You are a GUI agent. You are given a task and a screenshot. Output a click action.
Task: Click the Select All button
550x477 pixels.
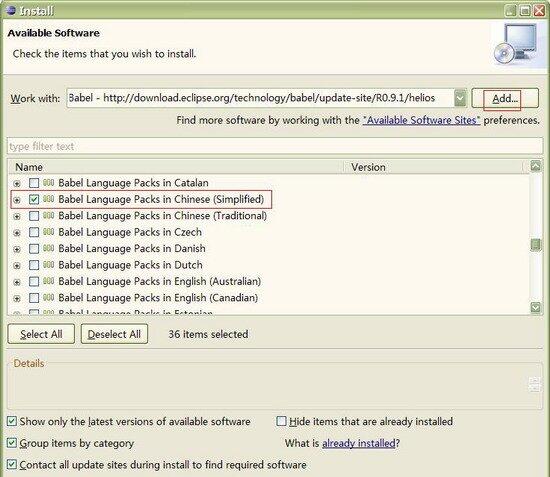coord(41,334)
